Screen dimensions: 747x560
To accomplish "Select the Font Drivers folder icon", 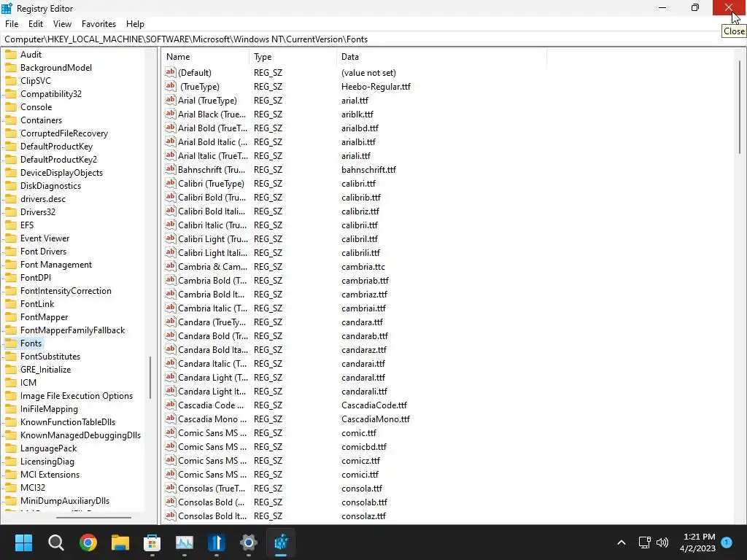I will (x=10, y=252).
